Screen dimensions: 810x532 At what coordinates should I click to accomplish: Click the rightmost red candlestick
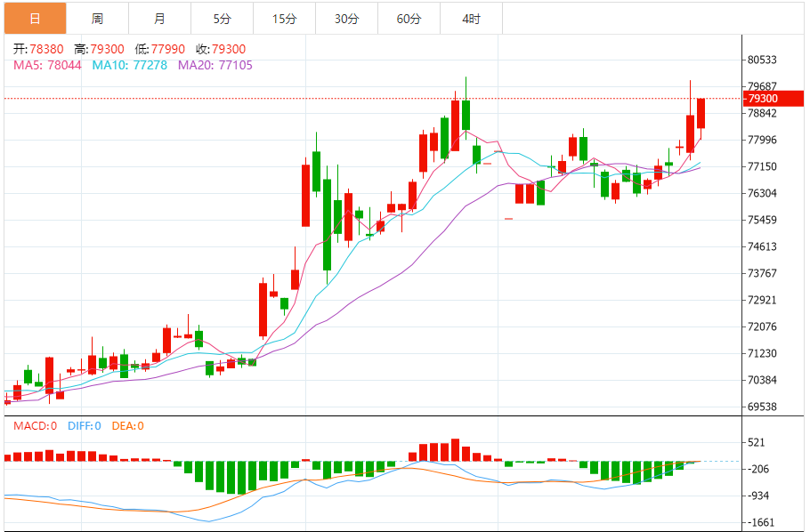[701, 113]
